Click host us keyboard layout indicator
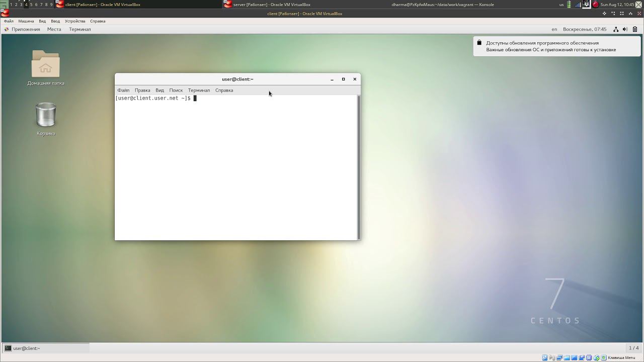The width and height of the screenshot is (644, 362). [561, 5]
